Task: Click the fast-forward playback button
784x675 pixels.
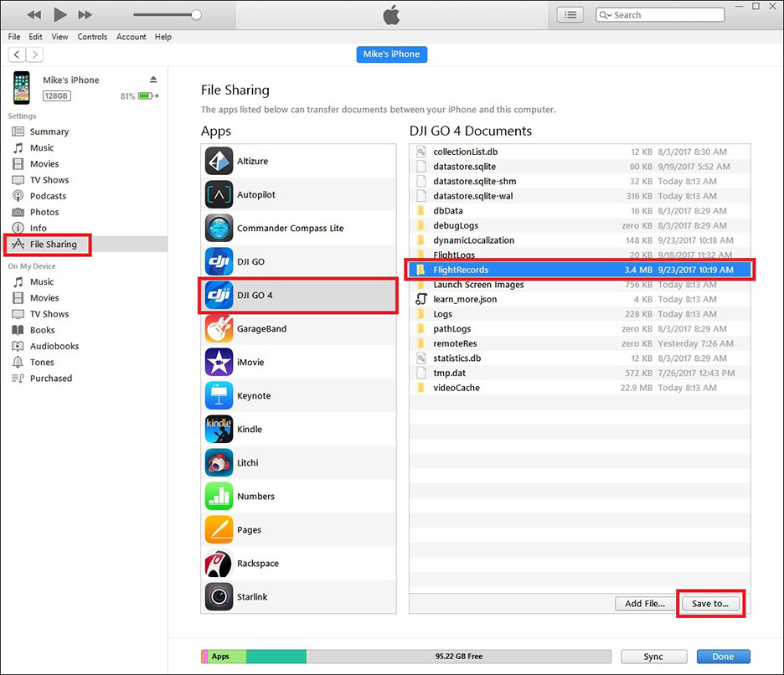Action: (x=85, y=14)
